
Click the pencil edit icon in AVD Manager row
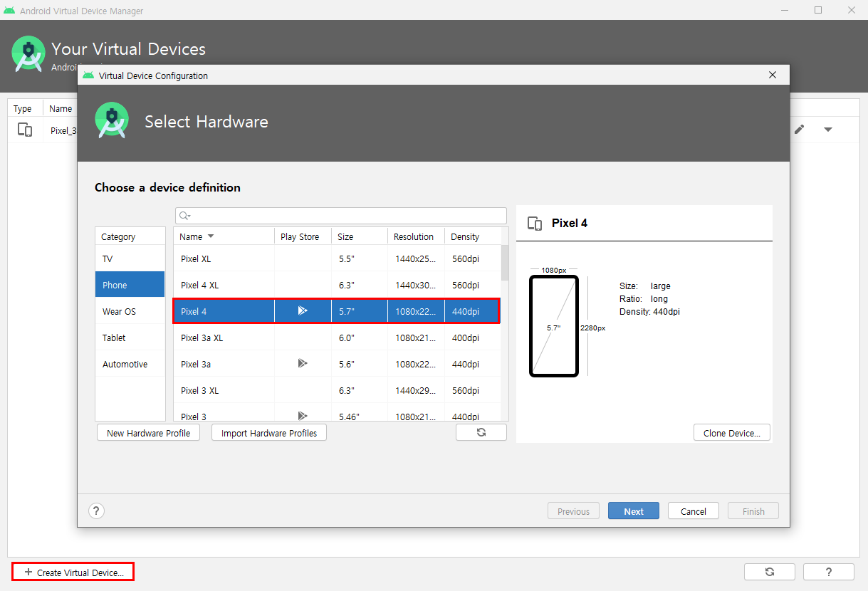pos(800,129)
